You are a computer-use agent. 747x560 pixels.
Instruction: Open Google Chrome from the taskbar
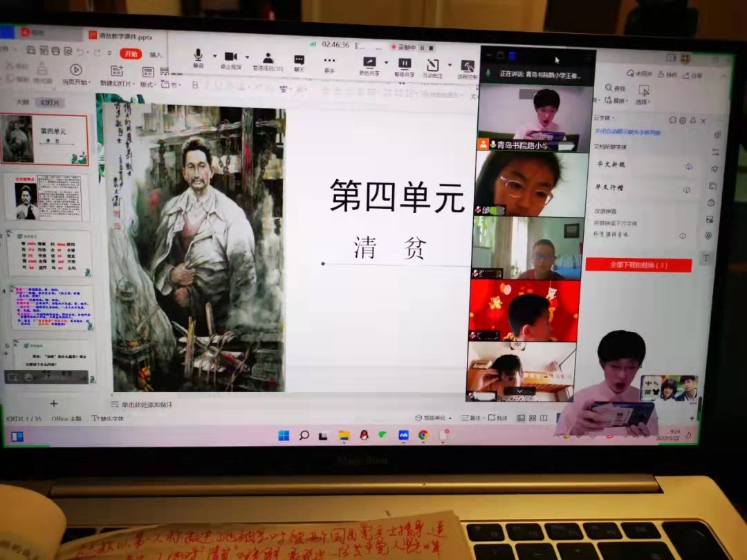pos(423,435)
